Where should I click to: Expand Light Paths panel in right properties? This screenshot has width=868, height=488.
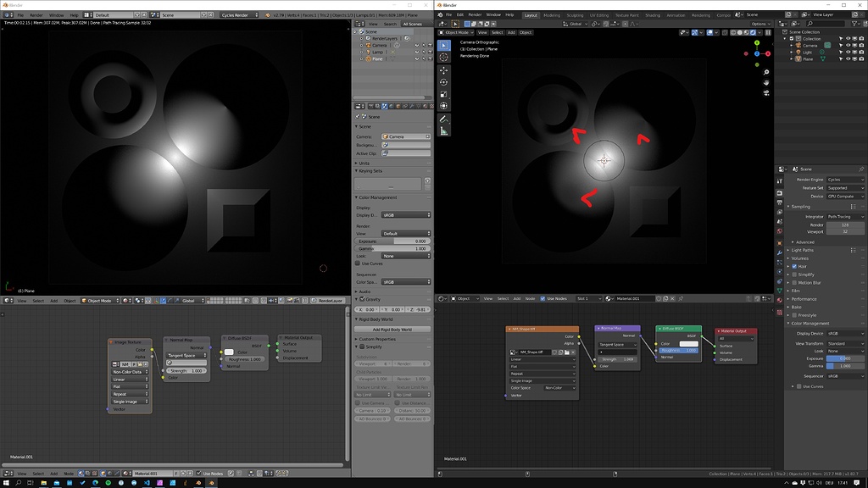click(802, 250)
